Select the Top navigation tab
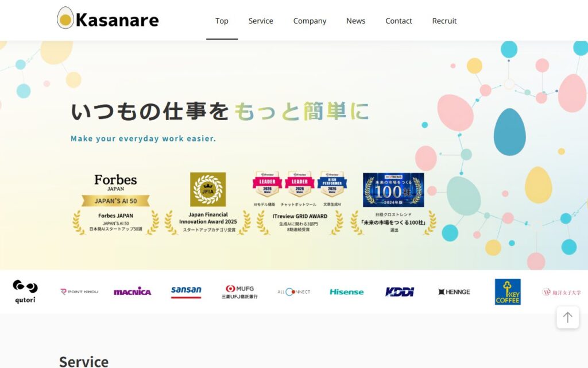 pos(222,21)
